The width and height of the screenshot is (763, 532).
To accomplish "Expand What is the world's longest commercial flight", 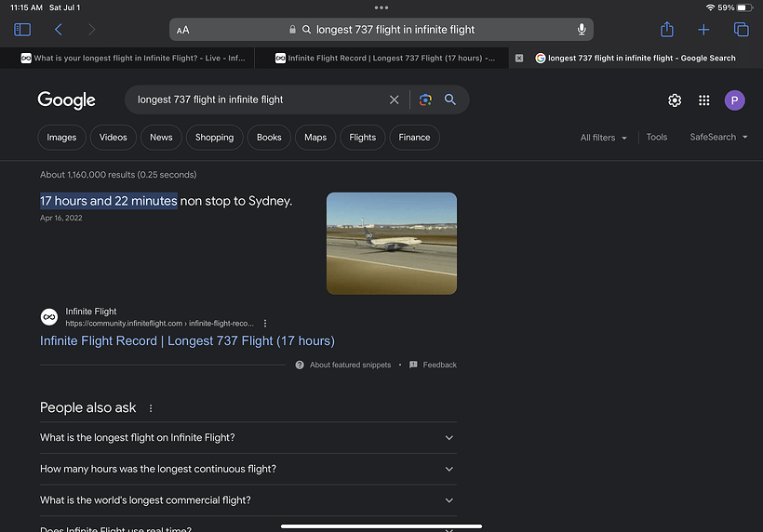I will tap(248, 500).
